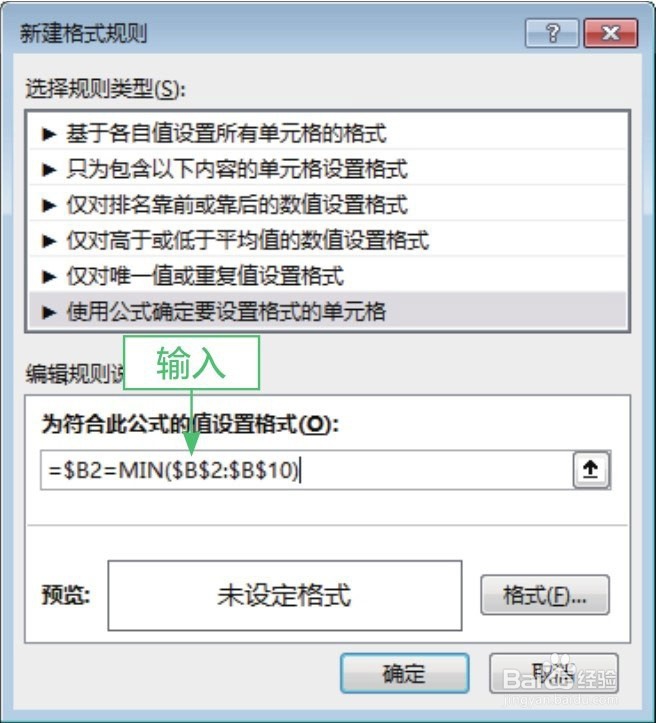Confirm with the 确定 button

point(404,673)
